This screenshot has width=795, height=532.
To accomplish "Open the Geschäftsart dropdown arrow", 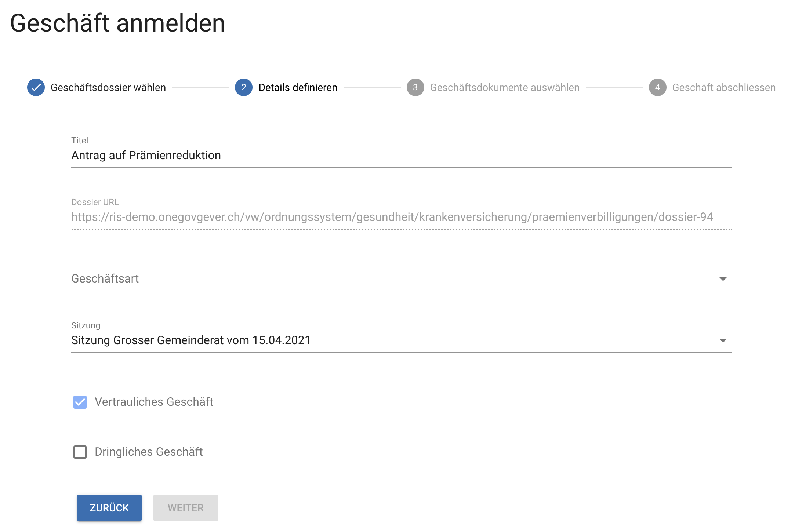I will 723,279.
